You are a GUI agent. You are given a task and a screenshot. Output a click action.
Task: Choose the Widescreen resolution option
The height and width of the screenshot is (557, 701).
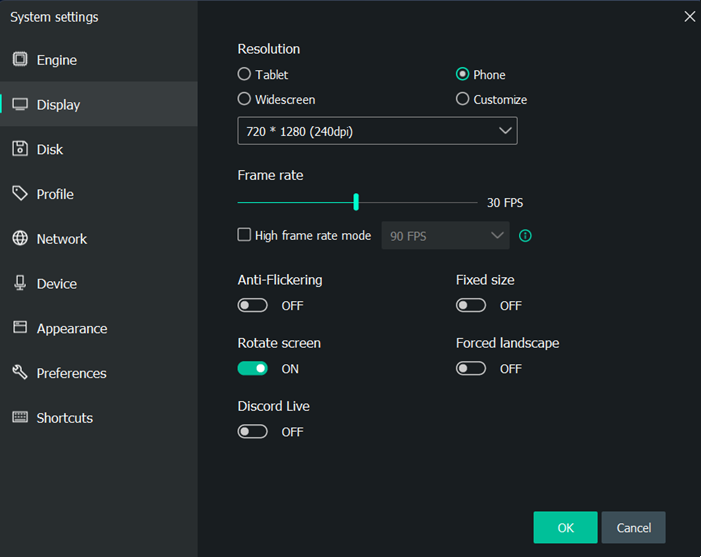[244, 99]
